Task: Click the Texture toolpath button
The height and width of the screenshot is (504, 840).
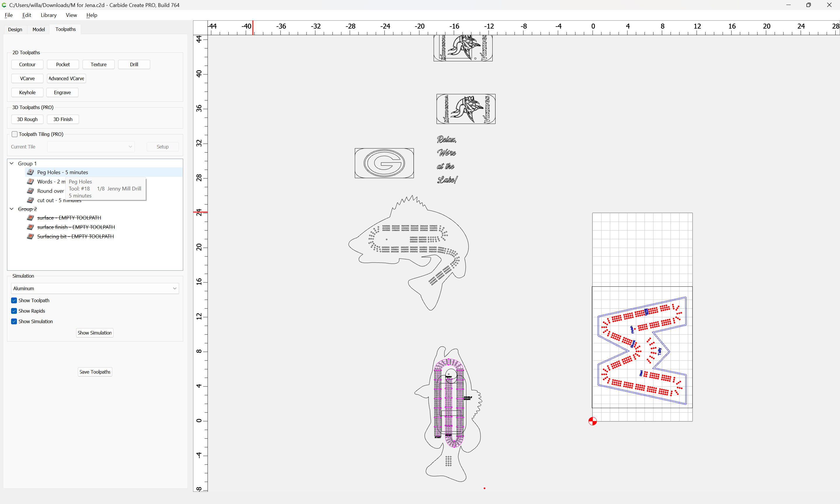Action: coord(99,64)
